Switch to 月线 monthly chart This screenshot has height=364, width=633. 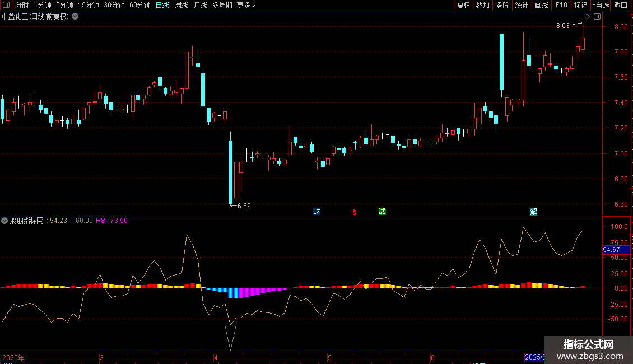tap(200, 5)
